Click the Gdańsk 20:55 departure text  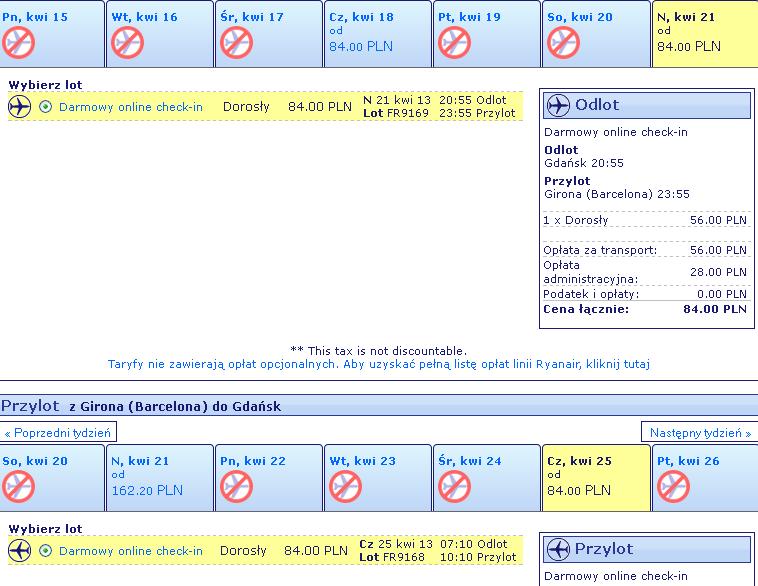coord(584,163)
